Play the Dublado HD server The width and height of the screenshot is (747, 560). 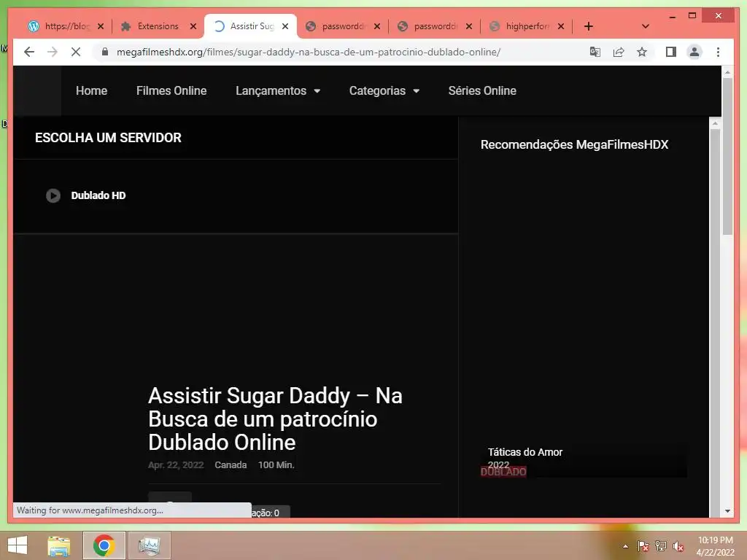point(53,195)
